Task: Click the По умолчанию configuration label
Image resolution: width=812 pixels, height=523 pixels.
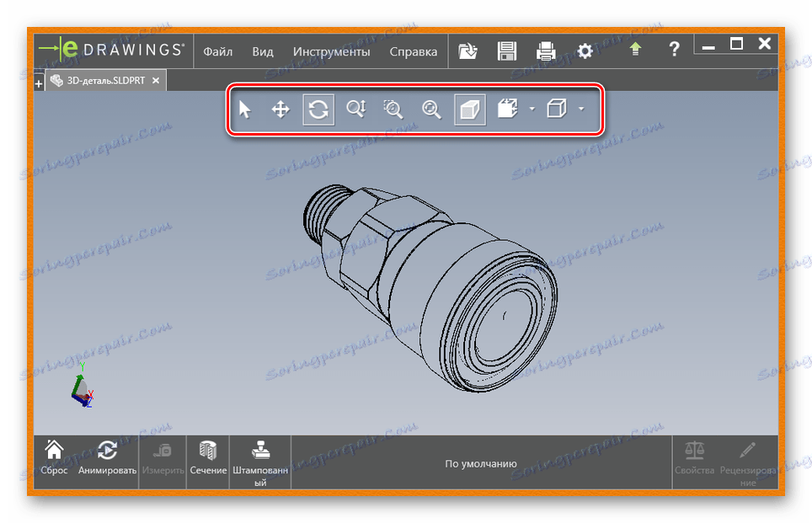Action: pyautogui.click(x=481, y=463)
